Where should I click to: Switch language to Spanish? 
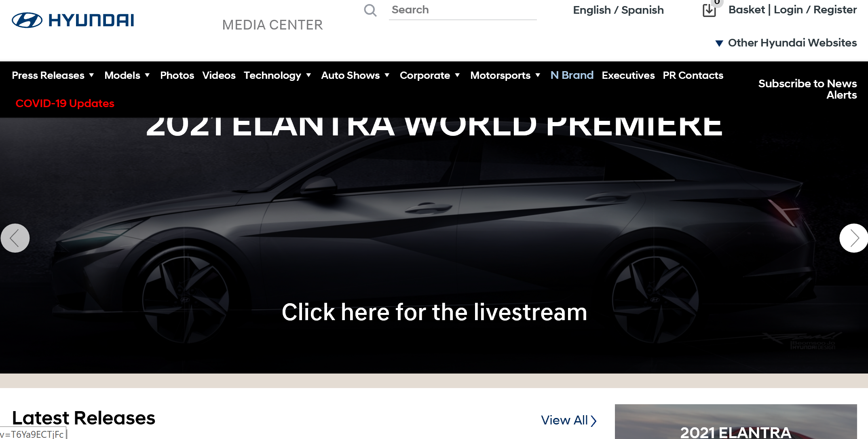(x=642, y=10)
